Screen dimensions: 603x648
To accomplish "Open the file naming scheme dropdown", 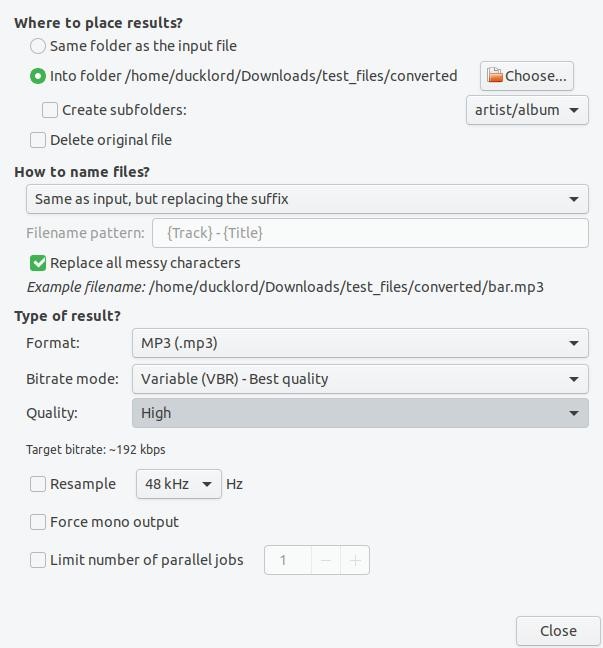I will tap(307, 199).
